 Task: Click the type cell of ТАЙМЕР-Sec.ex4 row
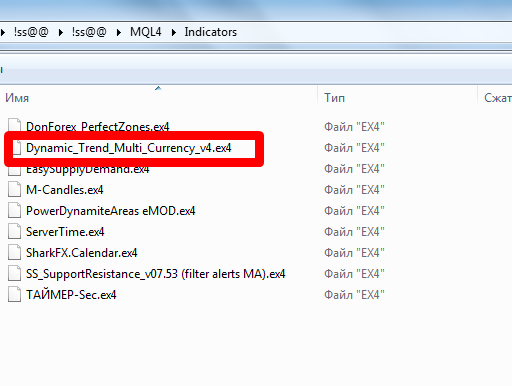(354, 295)
